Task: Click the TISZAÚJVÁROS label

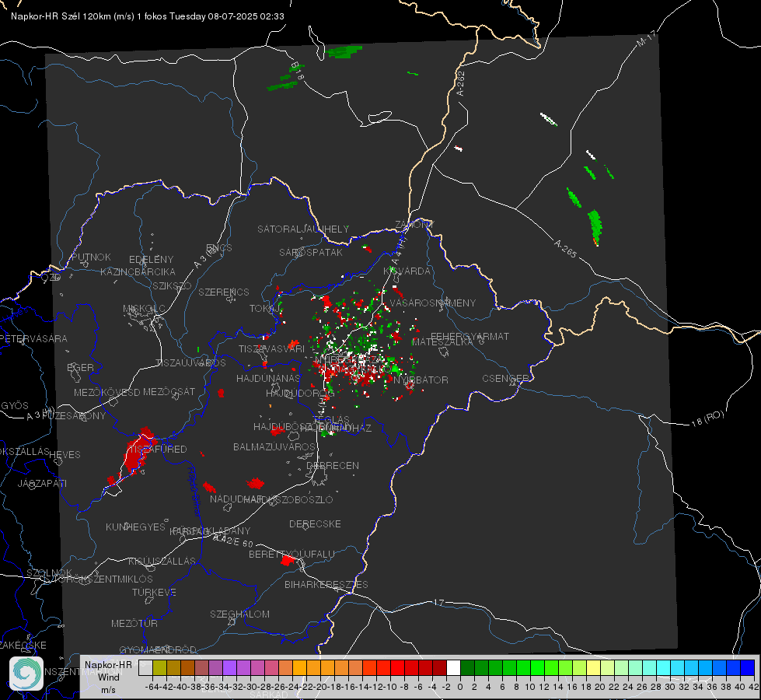Action: click(x=190, y=363)
